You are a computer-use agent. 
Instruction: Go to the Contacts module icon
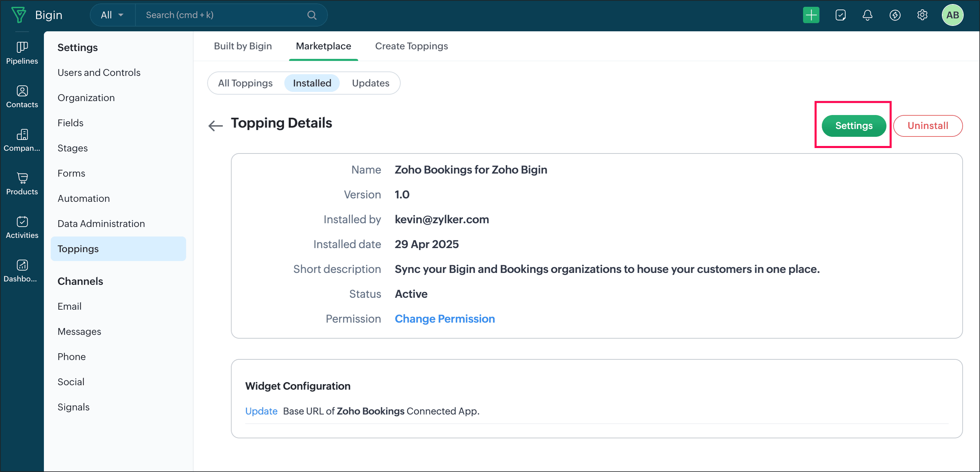pyautogui.click(x=22, y=91)
